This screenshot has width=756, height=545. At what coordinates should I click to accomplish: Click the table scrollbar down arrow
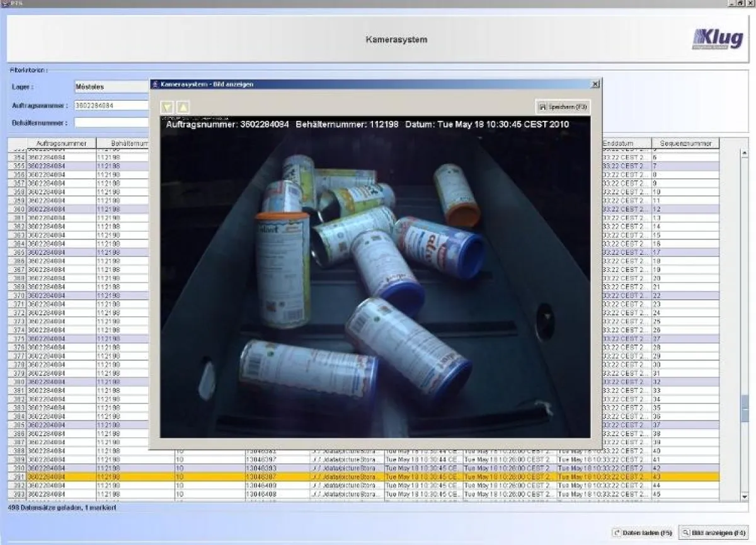(744, 497)
